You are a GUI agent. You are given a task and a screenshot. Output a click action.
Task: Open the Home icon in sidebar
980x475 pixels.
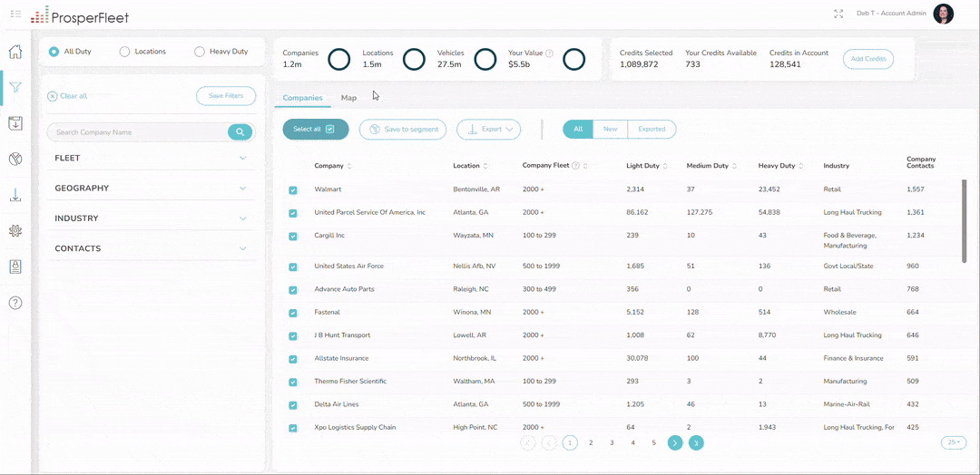point(15,51)
